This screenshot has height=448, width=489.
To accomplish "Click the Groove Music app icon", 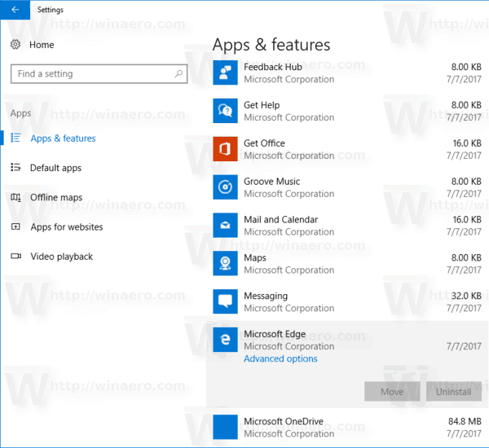I will coord(225,187).
